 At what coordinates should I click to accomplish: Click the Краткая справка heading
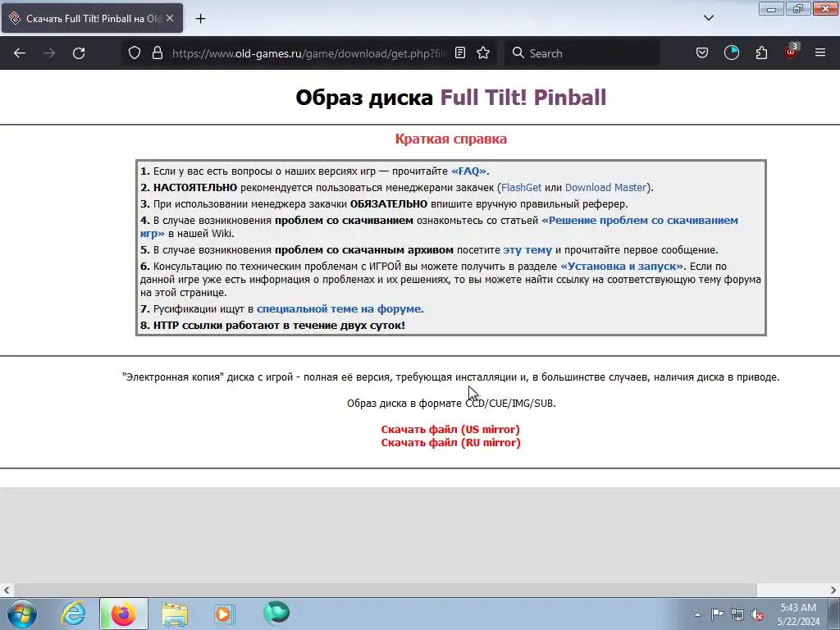point(450,139)
